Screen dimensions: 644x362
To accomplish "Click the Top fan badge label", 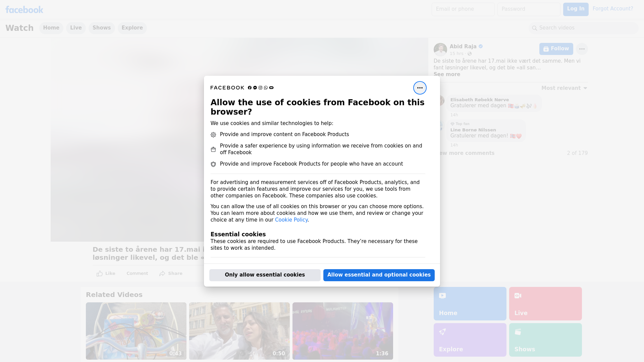I will tap(463, 124).
